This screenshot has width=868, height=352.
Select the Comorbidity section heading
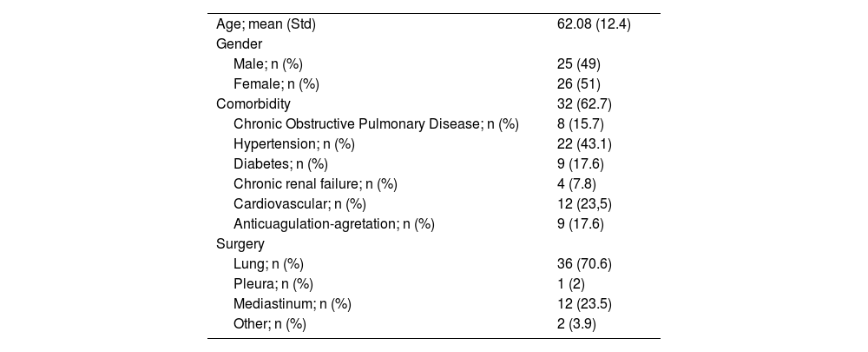point(253,104)
